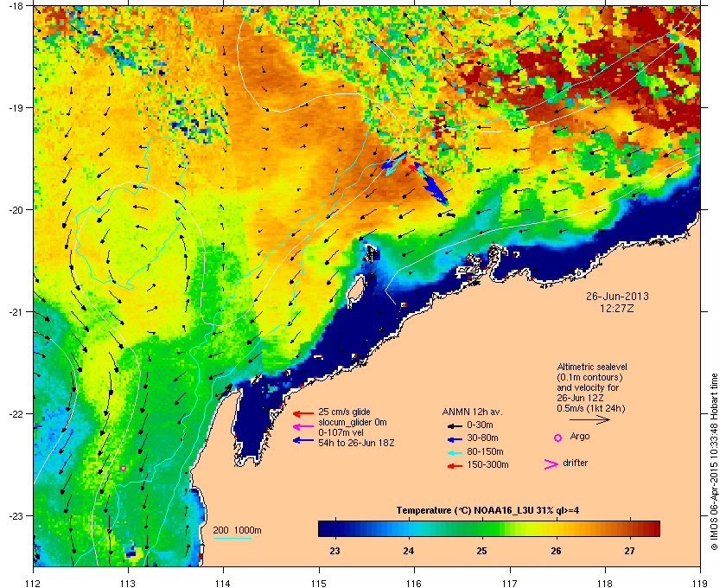Click the 0-107m vel legend label
726x588 pixels.
pos(342,432)
